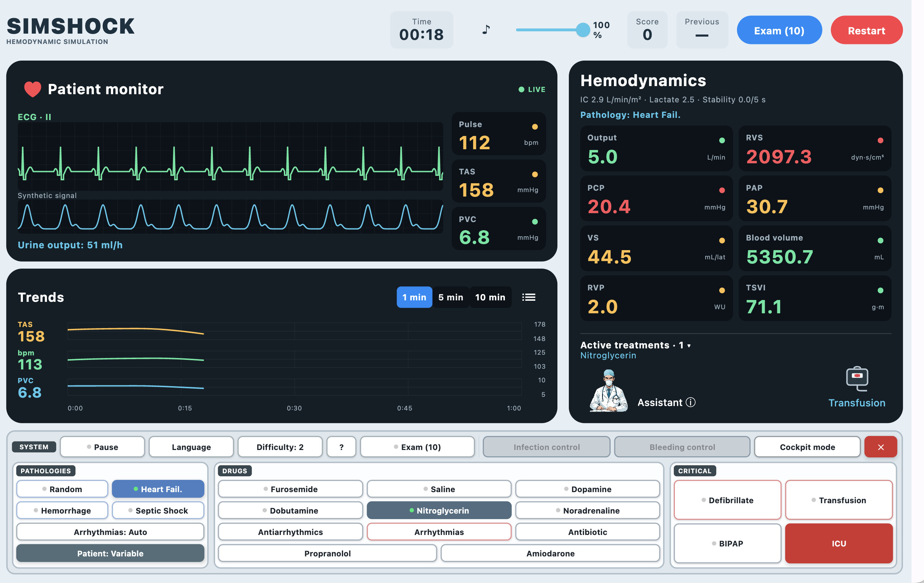Screen dimensions: 924x583
Task: Click the Restart button
Action: [866, 30]
